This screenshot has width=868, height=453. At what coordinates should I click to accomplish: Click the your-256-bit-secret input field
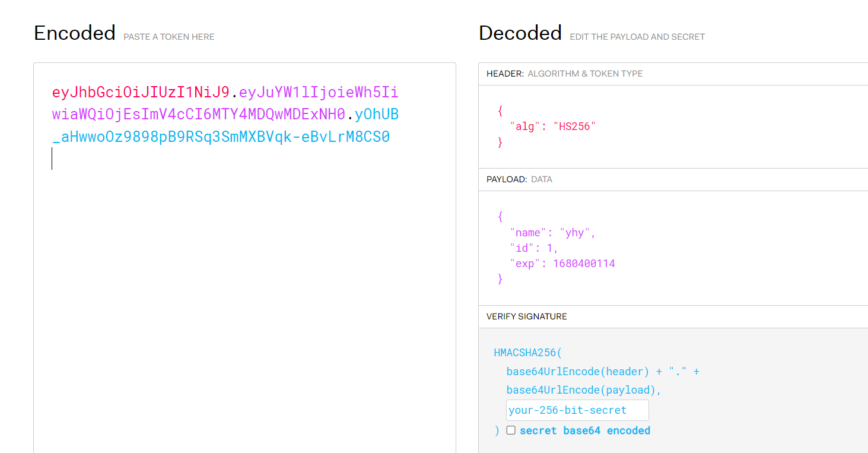(577, 410)
